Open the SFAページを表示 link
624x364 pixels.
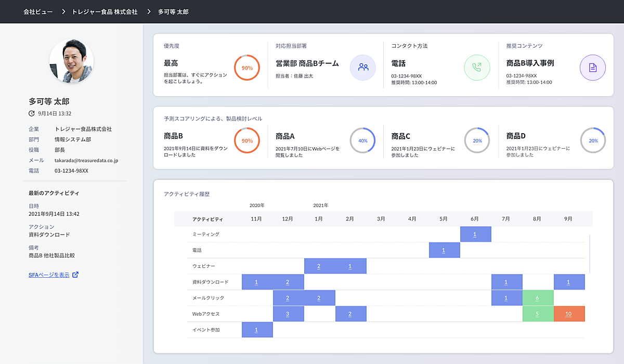[x=49, y=275]
